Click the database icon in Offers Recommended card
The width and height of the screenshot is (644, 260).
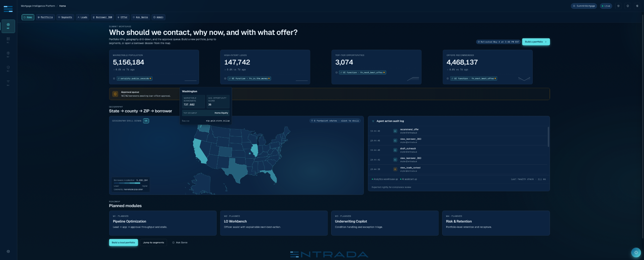pos(448,78)
